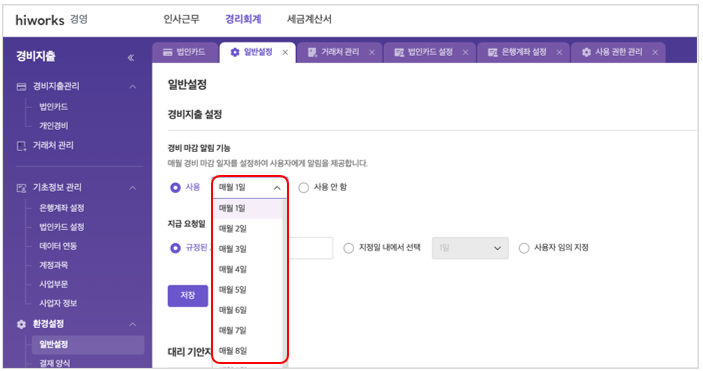The height and width of the screenshot is (371, 703).
Task: Click the 경비지출관리 card icon in sidebar
Action: pyautogui.click(x=22, y=87)
